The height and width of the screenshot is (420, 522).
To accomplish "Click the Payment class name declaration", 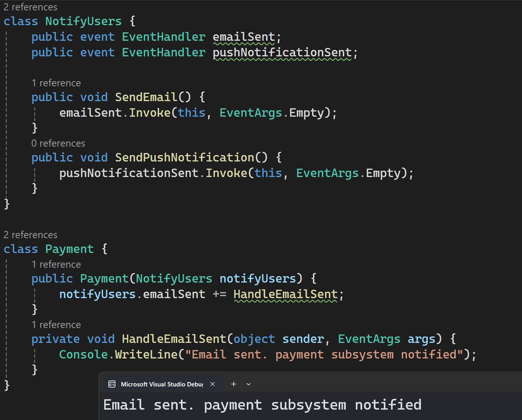I will click(x=69, y=249).
